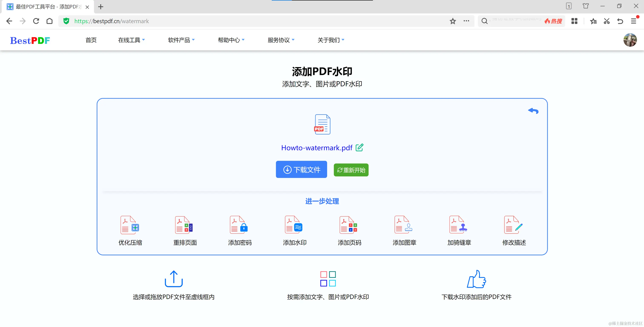This screenshot has height=327, width=644.
Task: Click the green rename pencil icon beside the filename
Action: click(x=359, y=147)
